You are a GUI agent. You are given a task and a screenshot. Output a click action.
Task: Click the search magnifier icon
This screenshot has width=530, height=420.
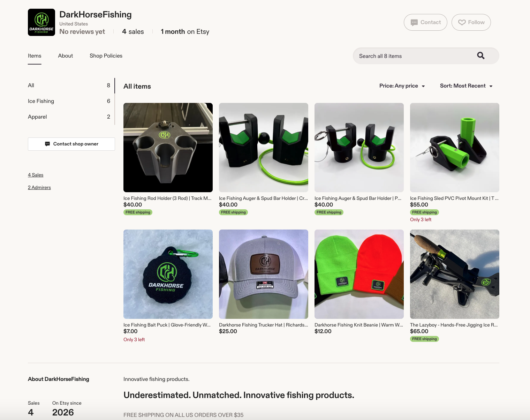(x=481, y=55)
